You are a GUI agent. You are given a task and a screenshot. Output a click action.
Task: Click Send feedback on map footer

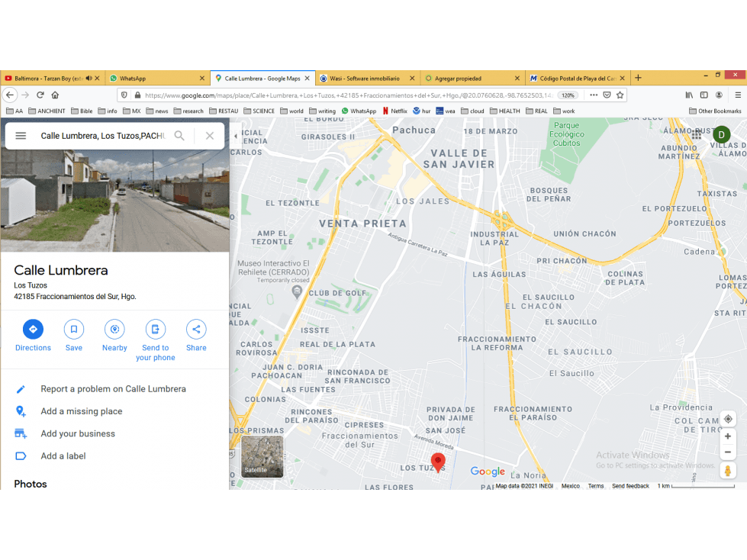[630, 486]
